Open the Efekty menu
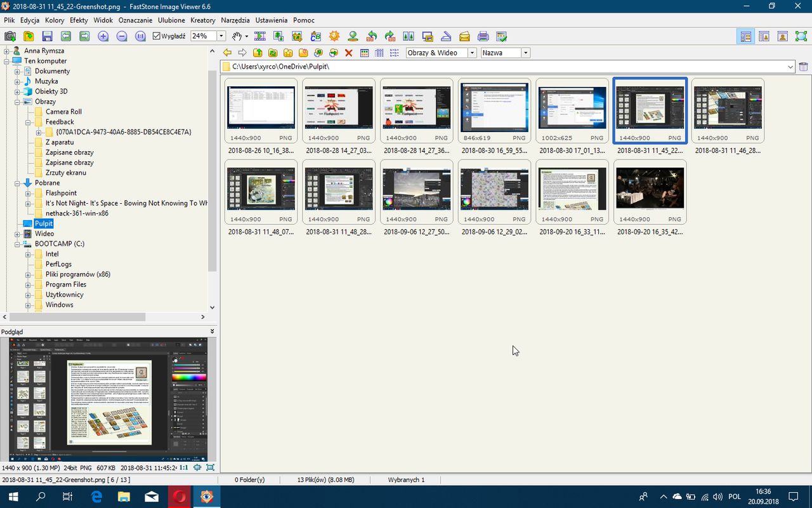812x508 pixels. coord(79,20)
